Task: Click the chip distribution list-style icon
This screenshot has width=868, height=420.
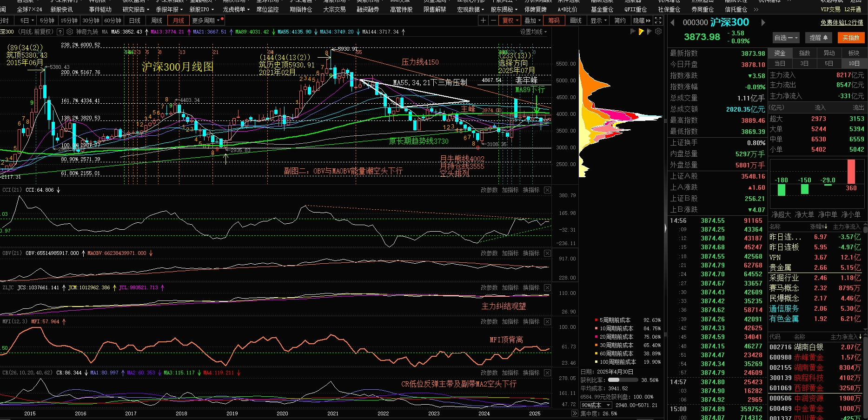Action: pyautogui.click(x=633, y=32)
